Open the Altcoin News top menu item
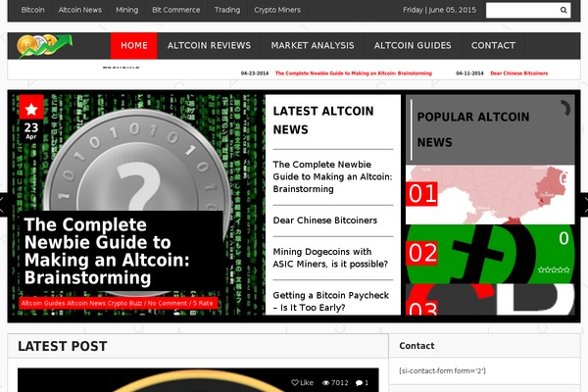The height and width of the screenshot is (392, 588). [80, 10]
